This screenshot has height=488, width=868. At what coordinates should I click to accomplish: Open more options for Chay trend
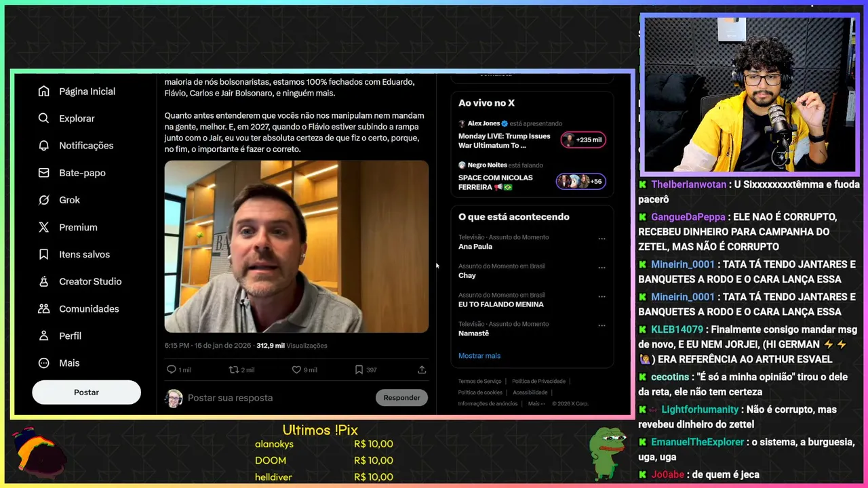coord(601,267)
